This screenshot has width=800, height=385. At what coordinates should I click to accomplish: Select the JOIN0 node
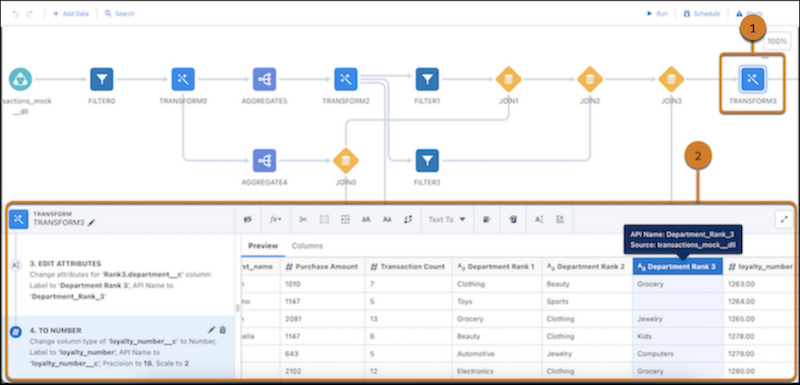346,161
